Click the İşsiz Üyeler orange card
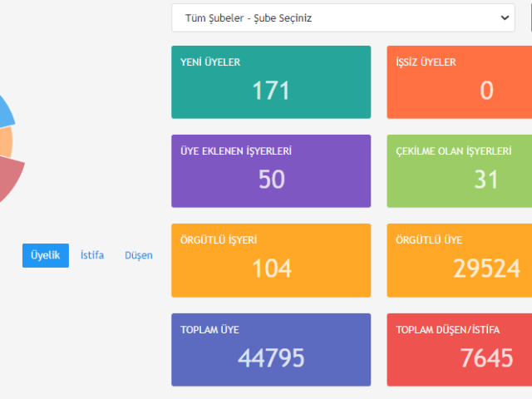Image resolution: width=532 pixels, height=399 pixels. click(x=459, y=81)
